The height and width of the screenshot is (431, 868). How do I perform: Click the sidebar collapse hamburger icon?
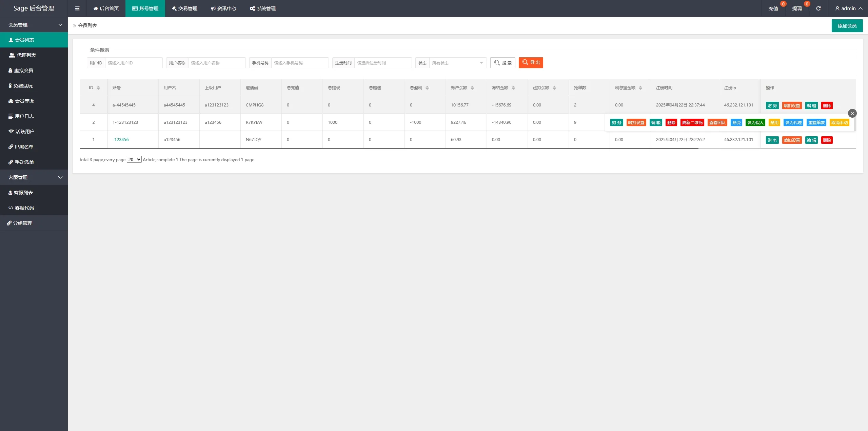tap(77, 8)
